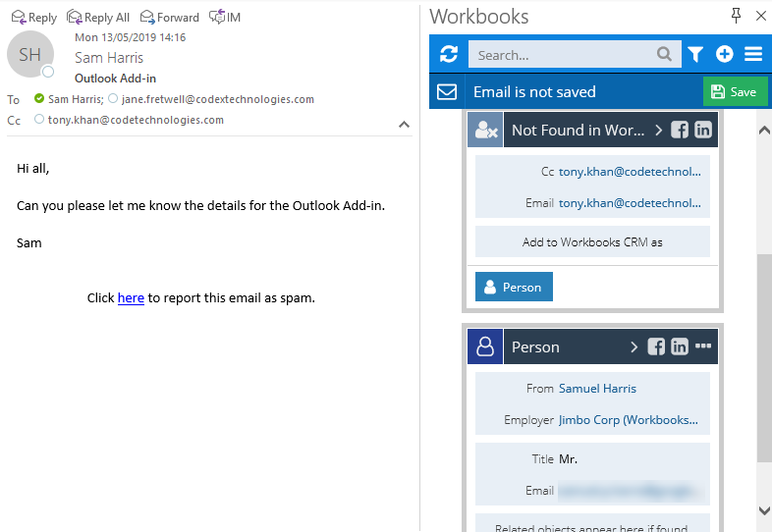The width and height of the screenshot is (772, 532).
Task: Click the Title value Mr.
Action: click(x=568, y=459)
